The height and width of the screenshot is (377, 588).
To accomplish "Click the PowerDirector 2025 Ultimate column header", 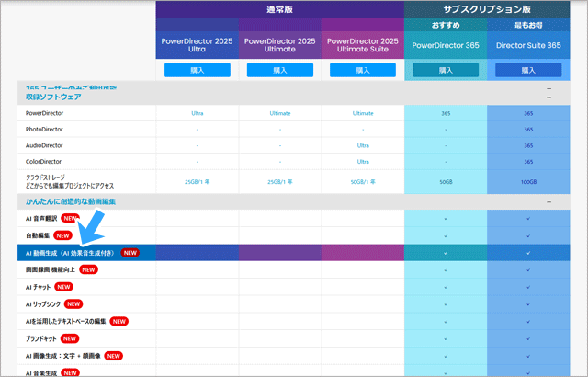I will 279,45.
